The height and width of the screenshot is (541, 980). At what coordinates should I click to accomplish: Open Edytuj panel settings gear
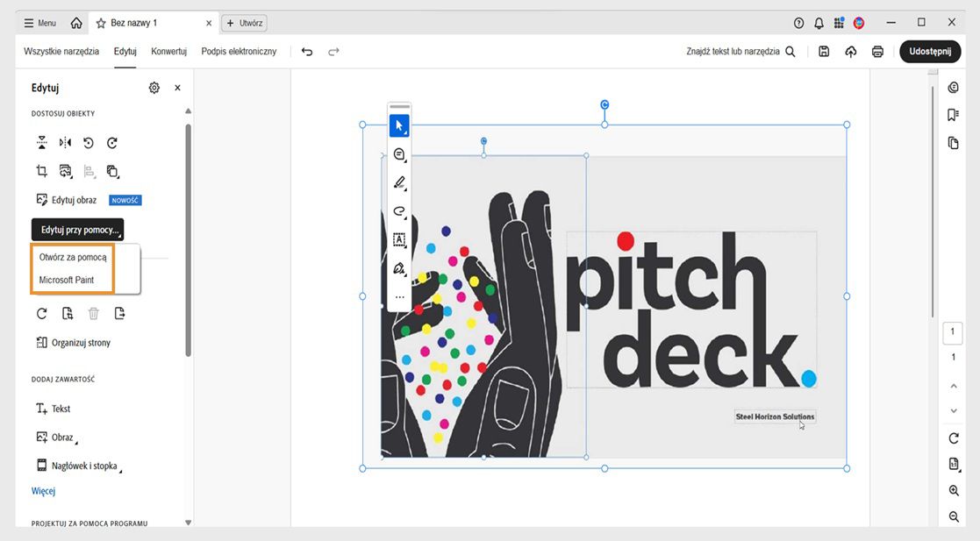tap(154, 88)
